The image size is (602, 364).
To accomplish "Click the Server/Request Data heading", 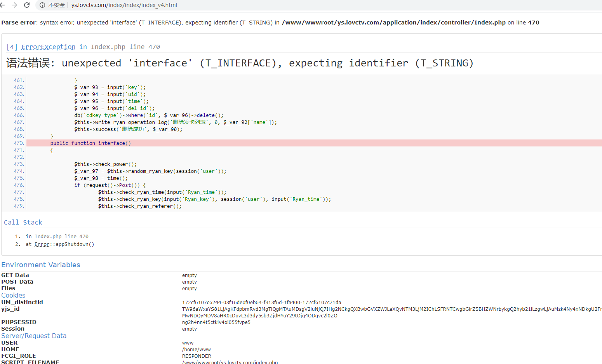I will [34, 336].
